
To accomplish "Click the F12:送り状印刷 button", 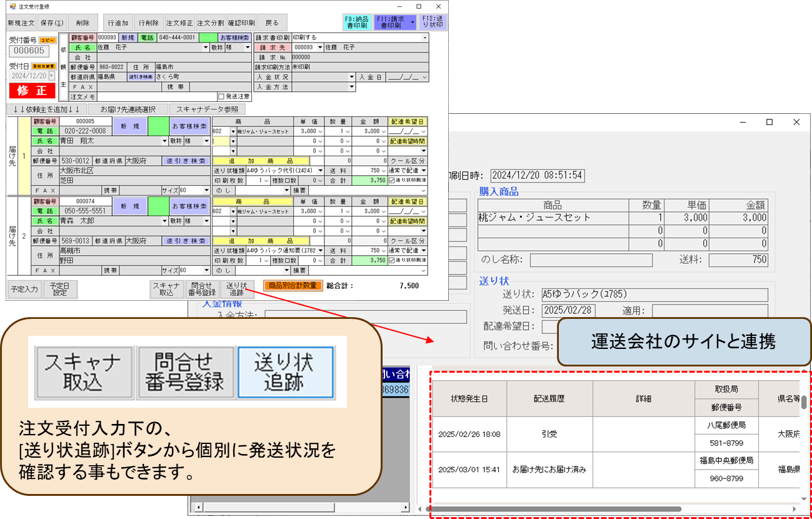I will [x=433, y=23].
